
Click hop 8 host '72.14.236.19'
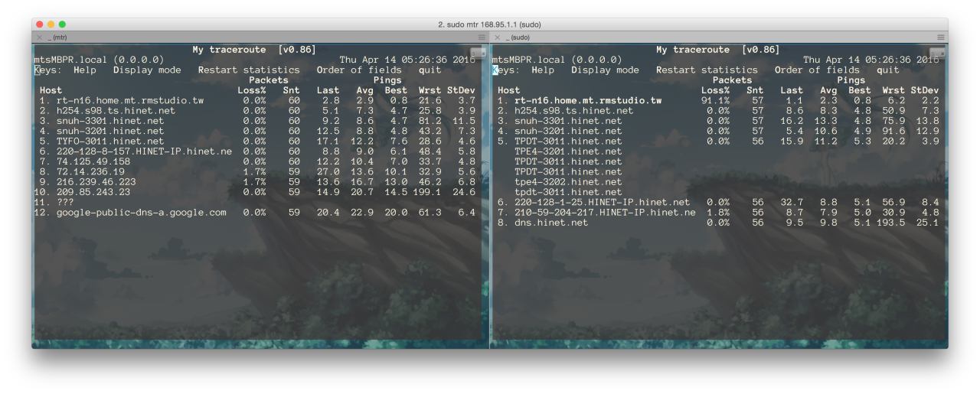pos(90,172)
